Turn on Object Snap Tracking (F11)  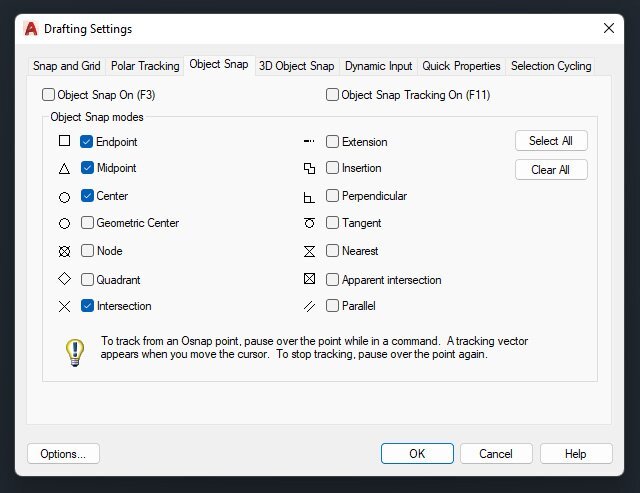click(333, 96)
